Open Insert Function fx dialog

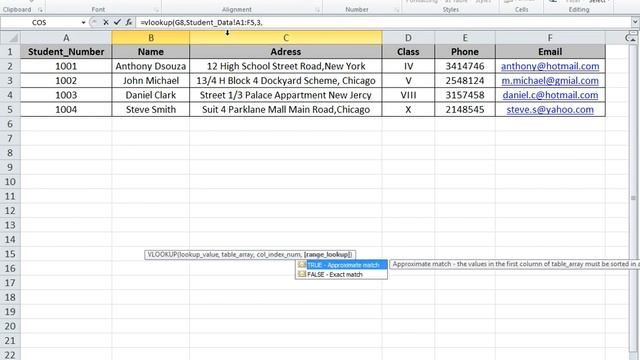click(x=129, y=22)
